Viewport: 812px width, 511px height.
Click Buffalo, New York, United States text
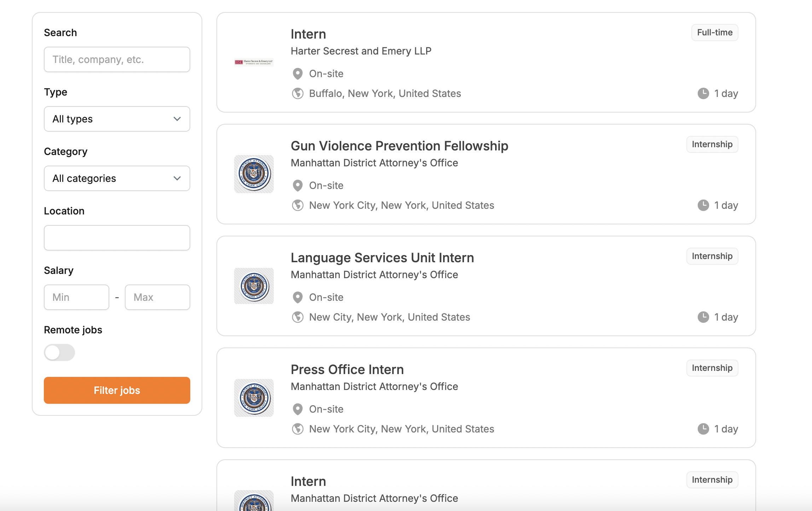(385, 93)
